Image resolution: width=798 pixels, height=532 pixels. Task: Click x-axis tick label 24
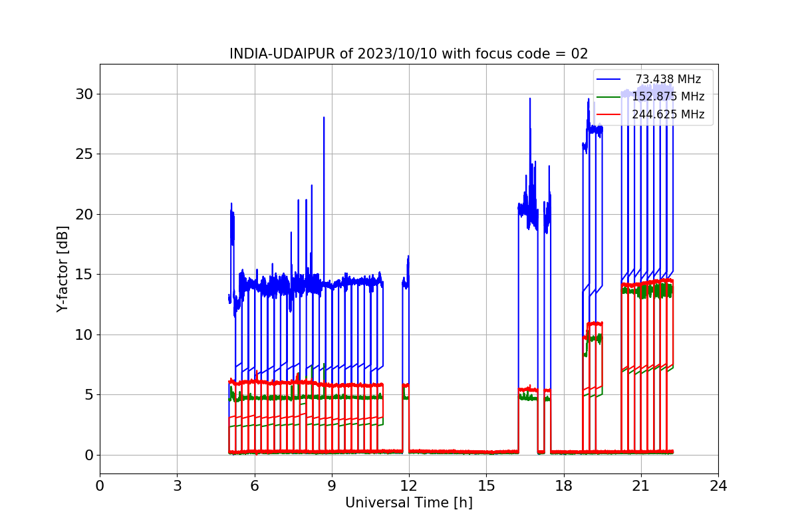pos(718,485)
